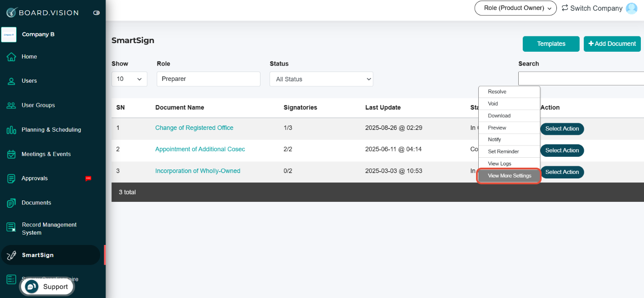Open the Record Management System icon

click(x=11, y=227)
